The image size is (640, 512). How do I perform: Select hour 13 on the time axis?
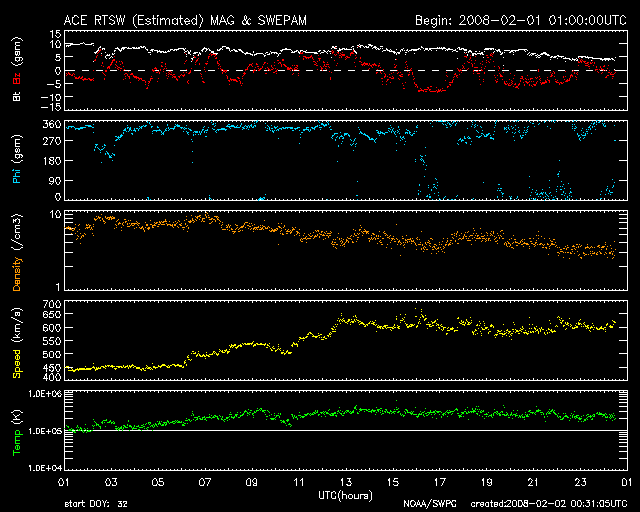tap(346, 482)
